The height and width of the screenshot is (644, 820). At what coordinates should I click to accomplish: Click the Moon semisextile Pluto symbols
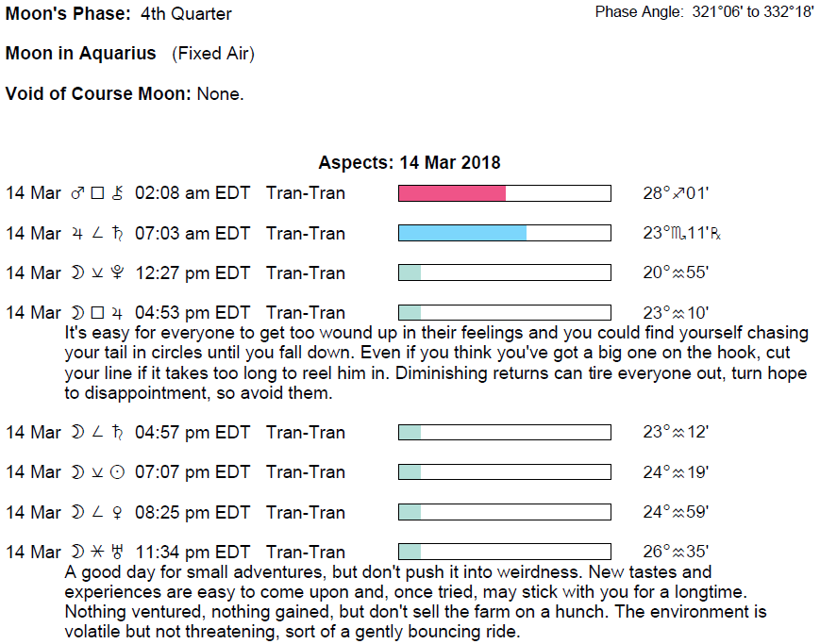point(97,273)
